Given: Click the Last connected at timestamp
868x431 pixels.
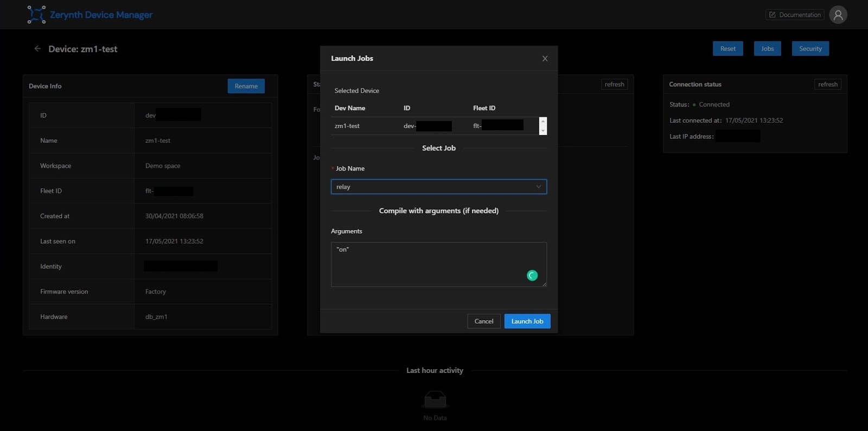Looking at the screenshot, I should pos(754,121).
